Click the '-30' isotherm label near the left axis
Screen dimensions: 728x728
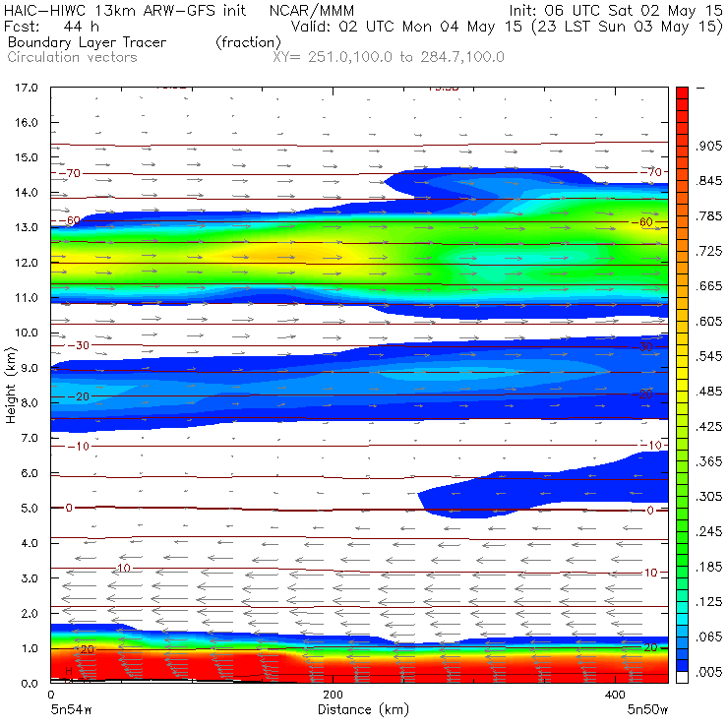(x=79, y=345)
